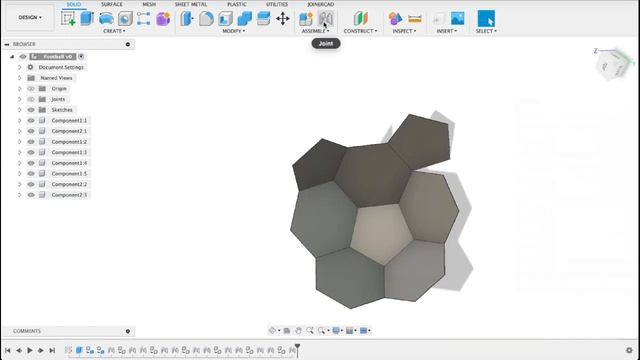Screen dimensions: 640x360
Task: Switch to the JOINERCAD tab
Action: pyautogui.click(x=320, y=4)
